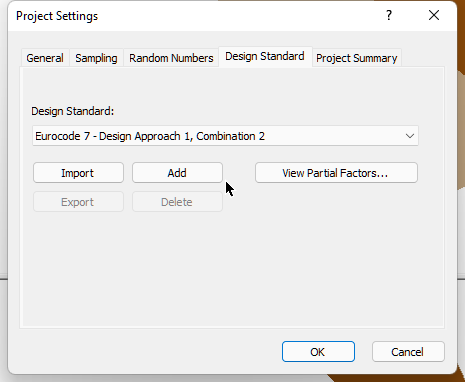Confirm settings with OK
The width and height of the screenshot is (465, 382).
(x=318, y=352)
